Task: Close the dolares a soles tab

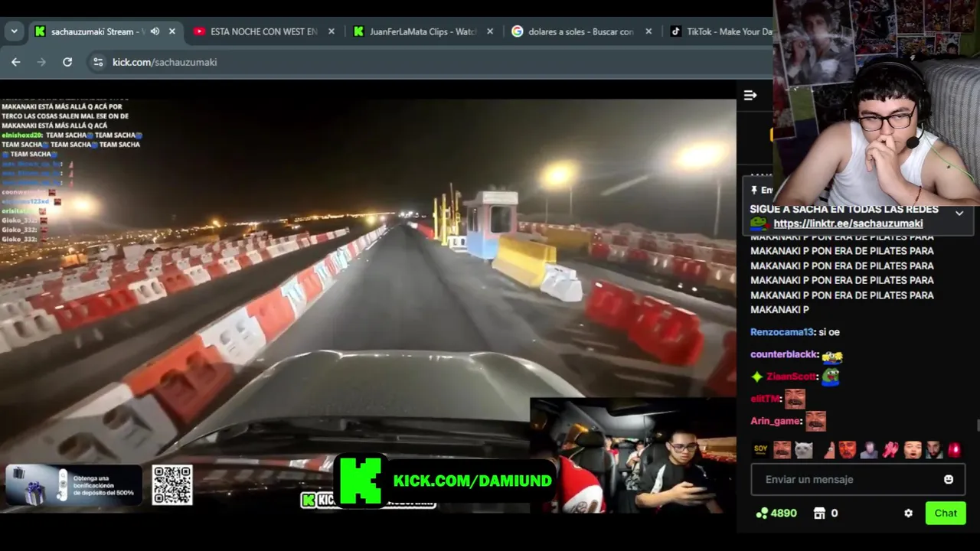Action: [x=648, y=31]
